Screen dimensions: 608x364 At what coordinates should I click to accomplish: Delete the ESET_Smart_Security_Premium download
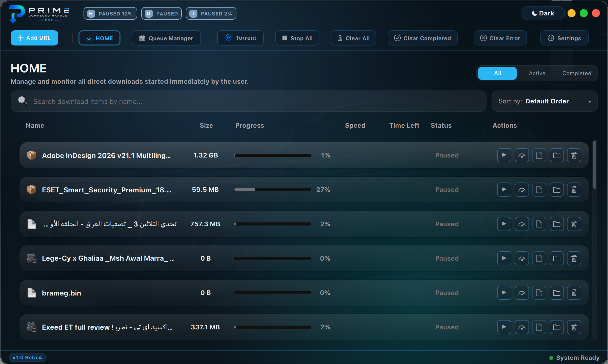pos(574,190)
